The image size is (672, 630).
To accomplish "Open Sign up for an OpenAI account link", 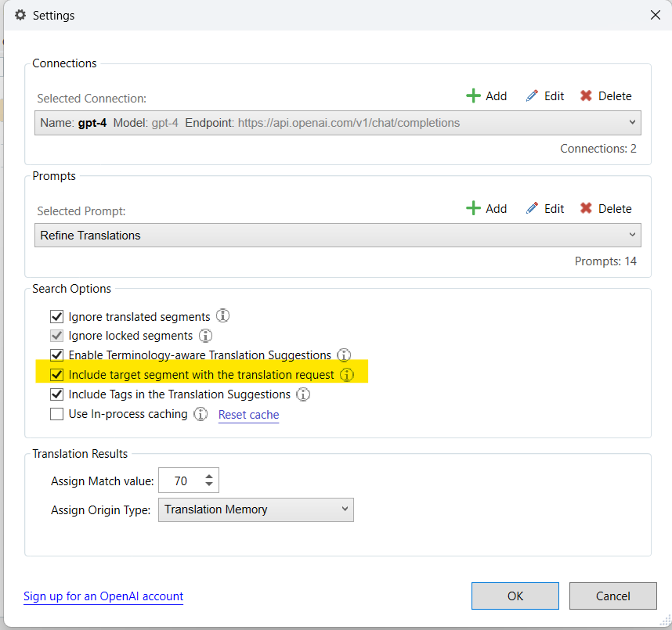I will tap(103, 596).
